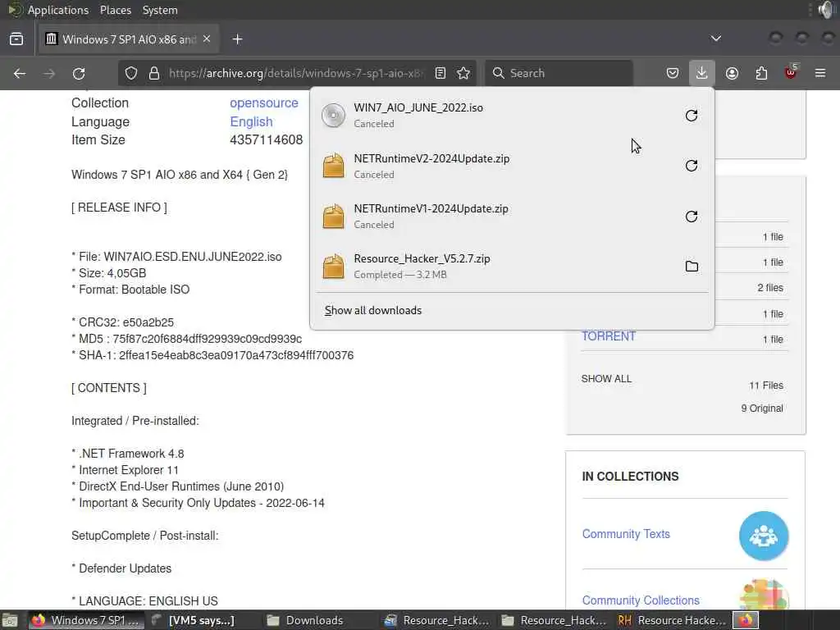Retry the WIN7_AIO_JUNE_2022.iso download

click(691, 115)
